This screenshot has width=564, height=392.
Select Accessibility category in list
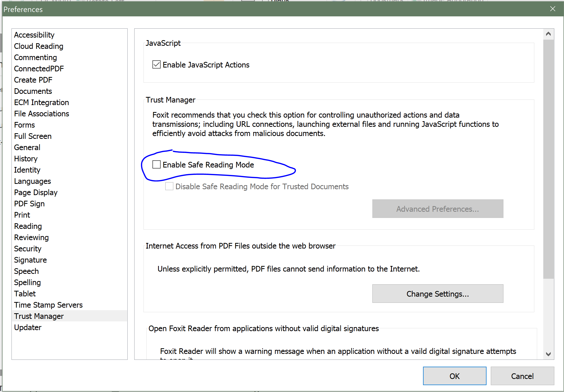(34, 35)
